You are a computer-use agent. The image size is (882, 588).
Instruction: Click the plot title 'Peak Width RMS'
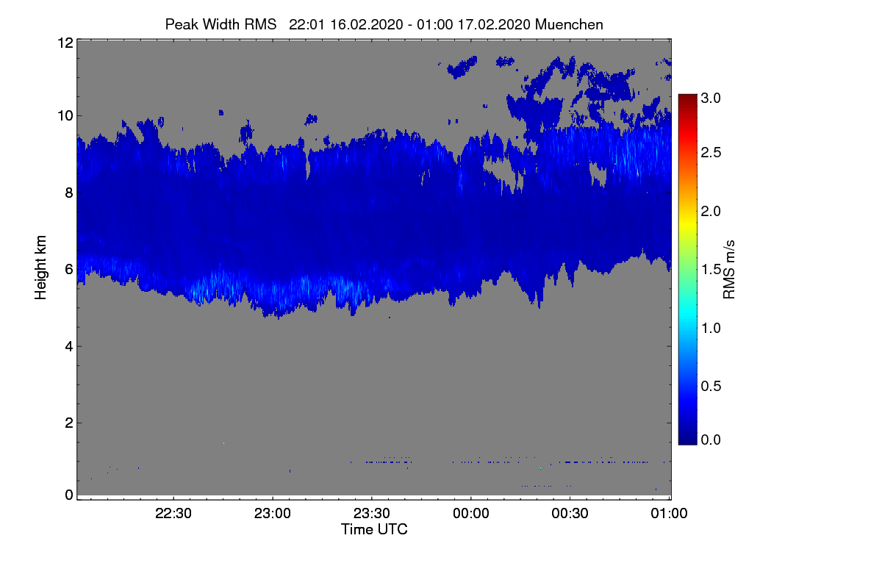(220, 24)
